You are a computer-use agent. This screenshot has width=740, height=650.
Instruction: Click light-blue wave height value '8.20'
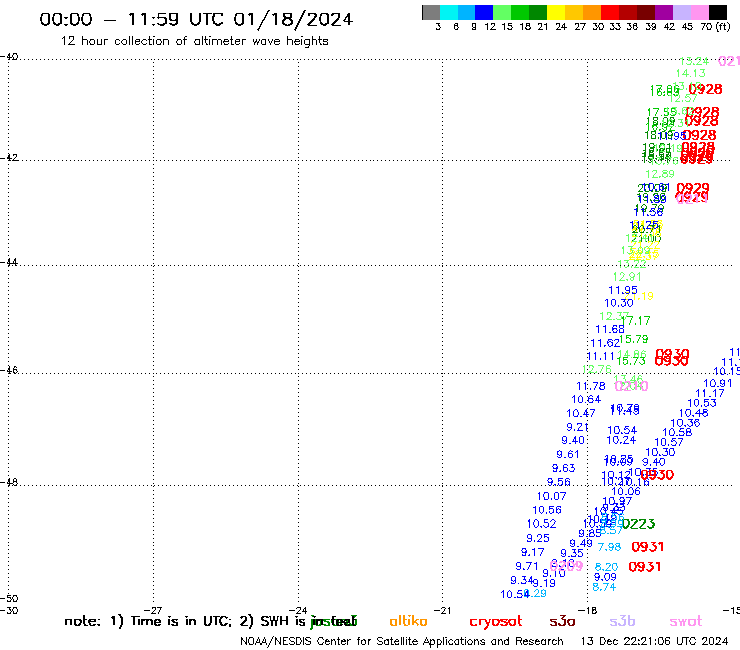coord(606,567)
